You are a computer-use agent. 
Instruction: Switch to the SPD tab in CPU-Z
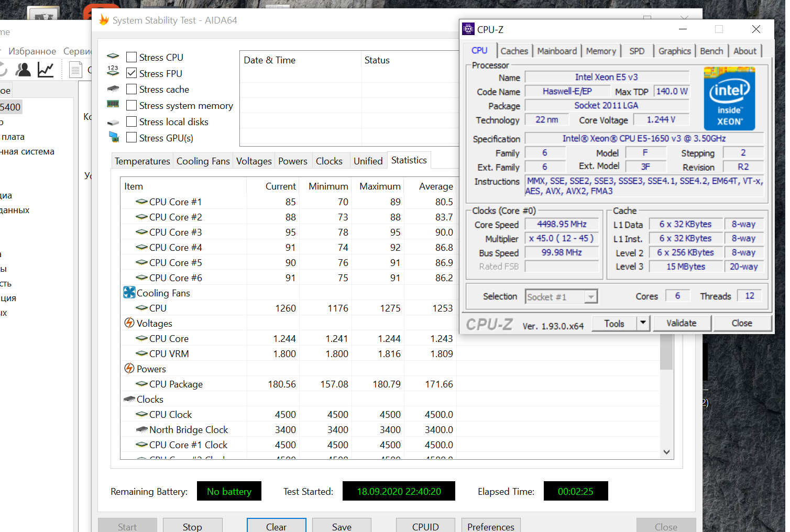click(637, 51)
